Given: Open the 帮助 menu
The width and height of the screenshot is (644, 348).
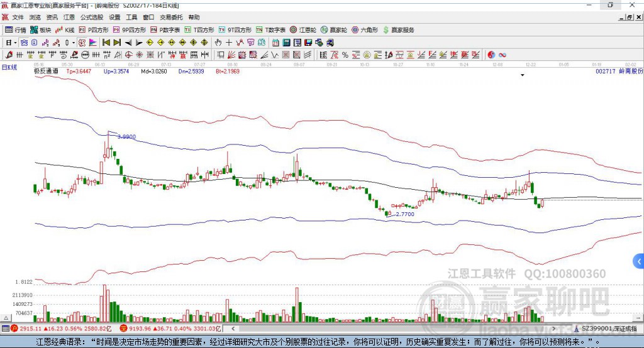Looking at the screenshot, I should pos(194,17).
